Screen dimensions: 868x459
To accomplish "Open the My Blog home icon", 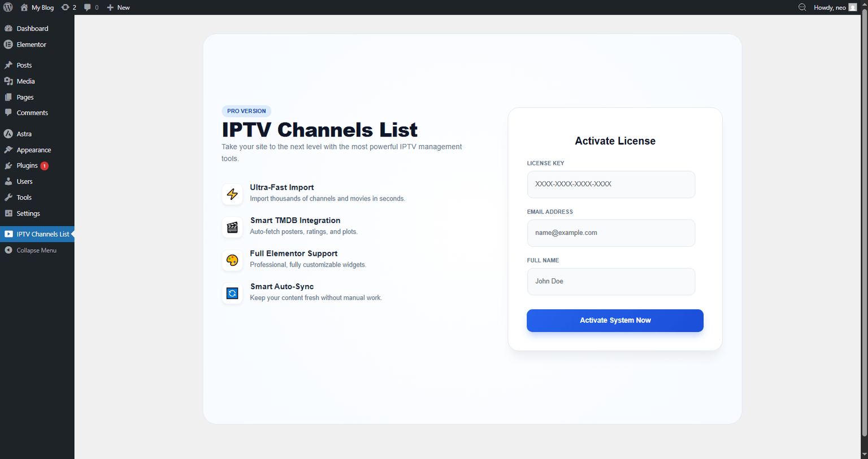I will (x=24, y=7).
